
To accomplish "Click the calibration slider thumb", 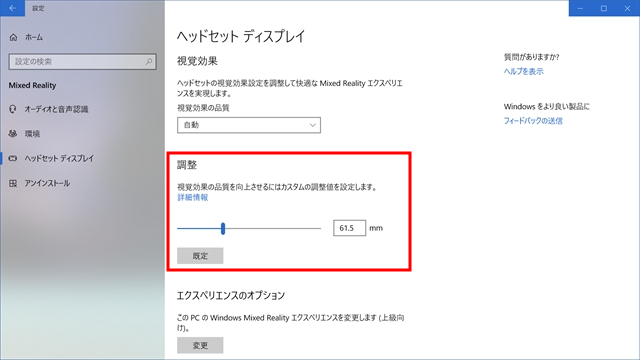I will [223, 229].
